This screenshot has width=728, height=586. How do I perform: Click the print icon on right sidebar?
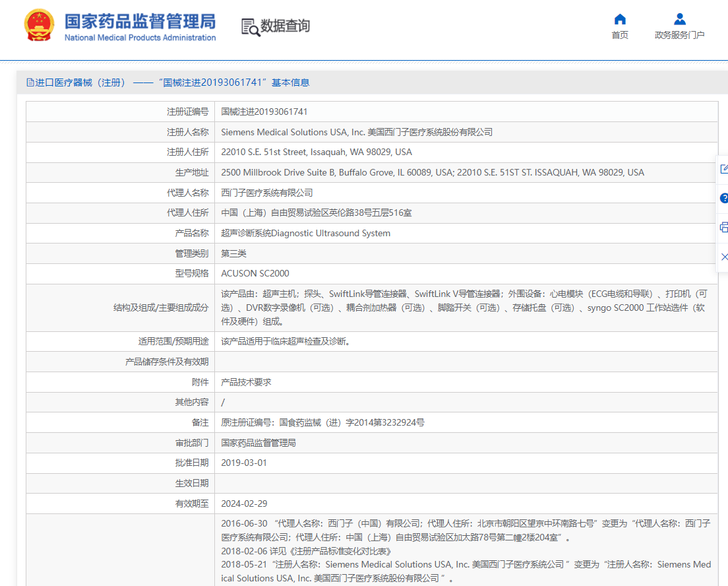click(724, 227)
